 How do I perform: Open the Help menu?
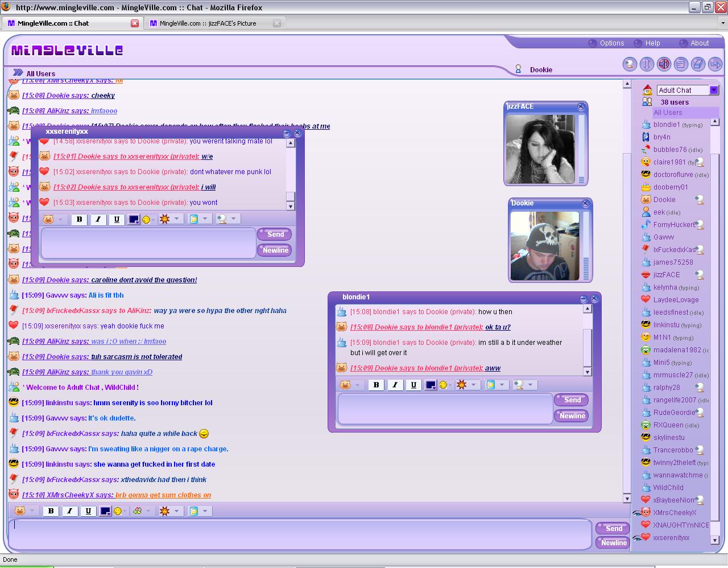647,43
